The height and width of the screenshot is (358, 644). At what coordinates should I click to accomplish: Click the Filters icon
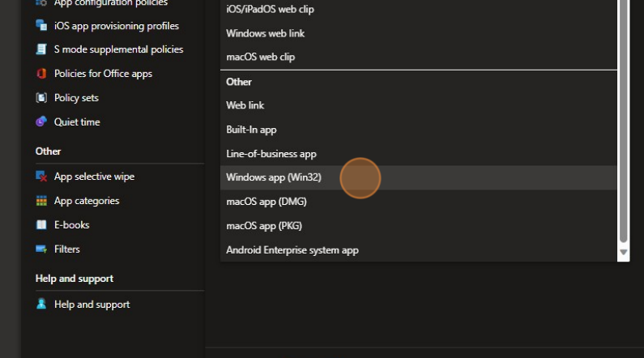coord(41,249)
